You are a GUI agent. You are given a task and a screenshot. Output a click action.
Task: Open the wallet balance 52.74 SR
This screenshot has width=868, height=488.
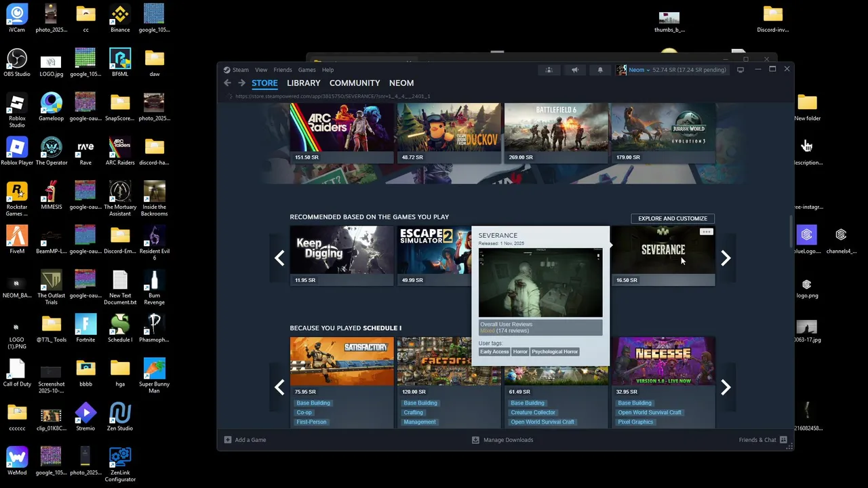click(689, 70)
